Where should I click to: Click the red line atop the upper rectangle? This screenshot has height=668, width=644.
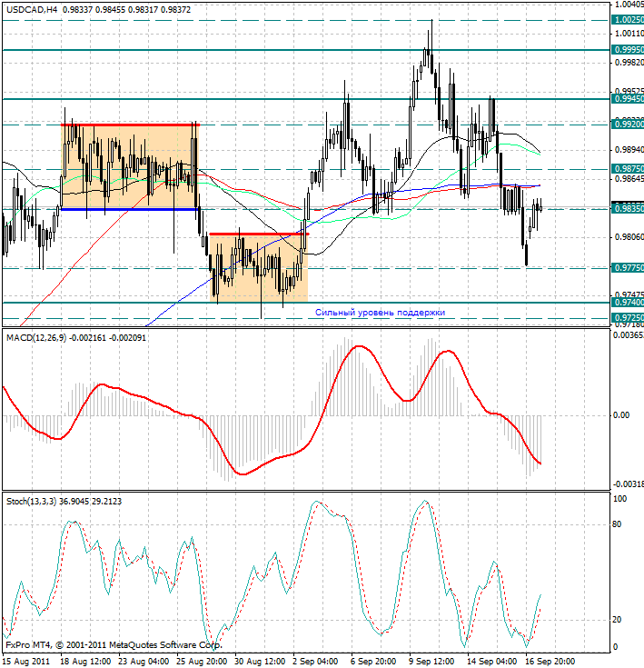tap(129, 125)
